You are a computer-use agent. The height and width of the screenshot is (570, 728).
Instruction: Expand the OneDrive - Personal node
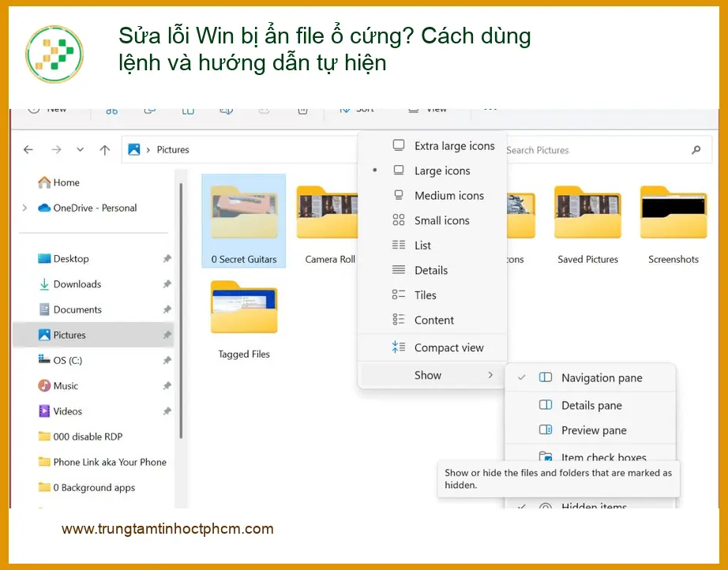(24, 208)
